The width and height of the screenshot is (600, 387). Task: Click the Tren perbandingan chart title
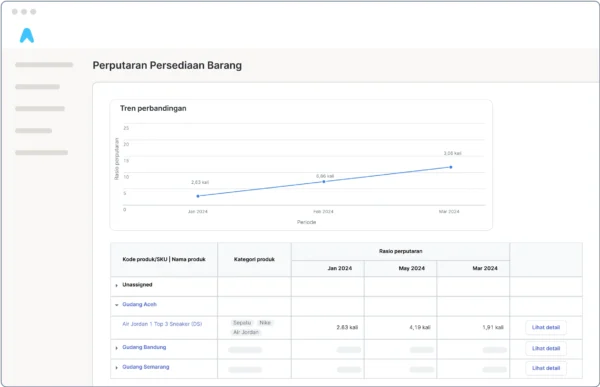[x=153, y=108]
